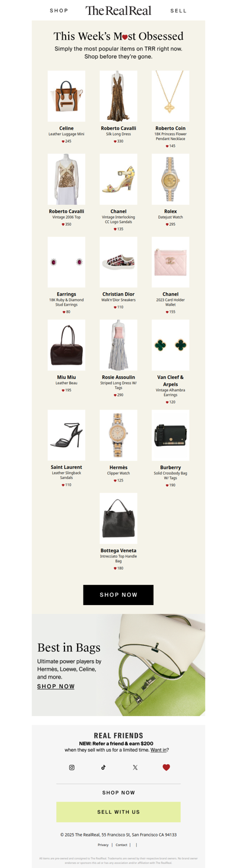Open the Contact footer link
The width and height of the screenshot is (237, 868).
click(121, 845)
